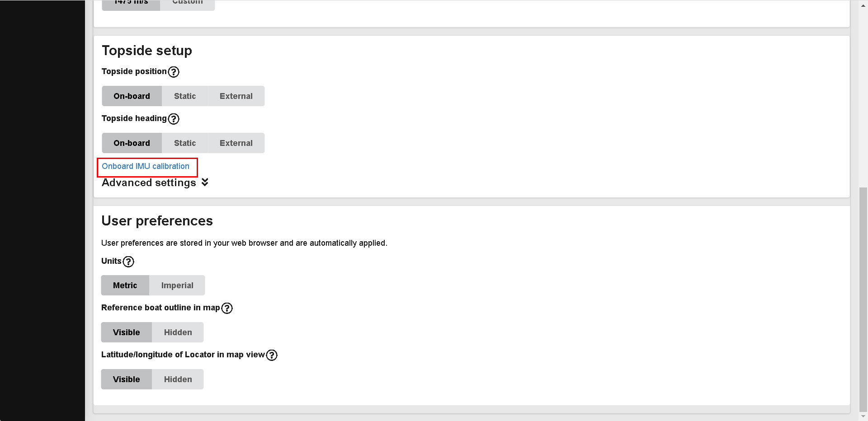The width and height of the screenshot is (868, 421).
Task: Hide Locator latitude/longitude in map view
Action: [x=178, y=379]
